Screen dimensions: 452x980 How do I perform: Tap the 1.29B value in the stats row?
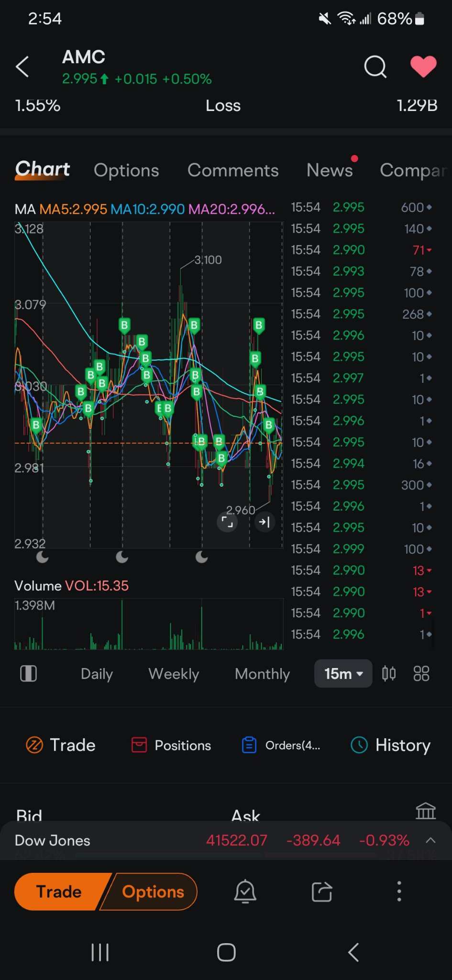tap(417, 106)
